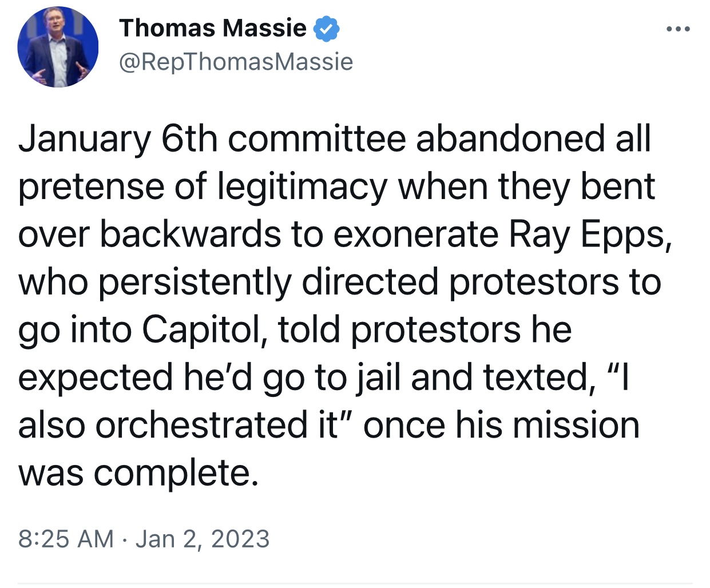
Task: Click the words "was complete." ending the tweet
Action: tap(138, 474)
